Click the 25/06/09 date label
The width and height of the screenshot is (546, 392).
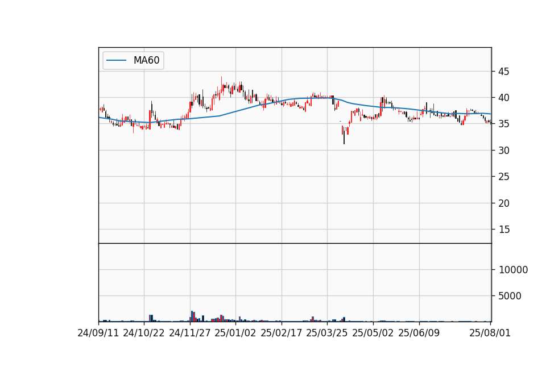pyautogui.click(x=419, y=333)
